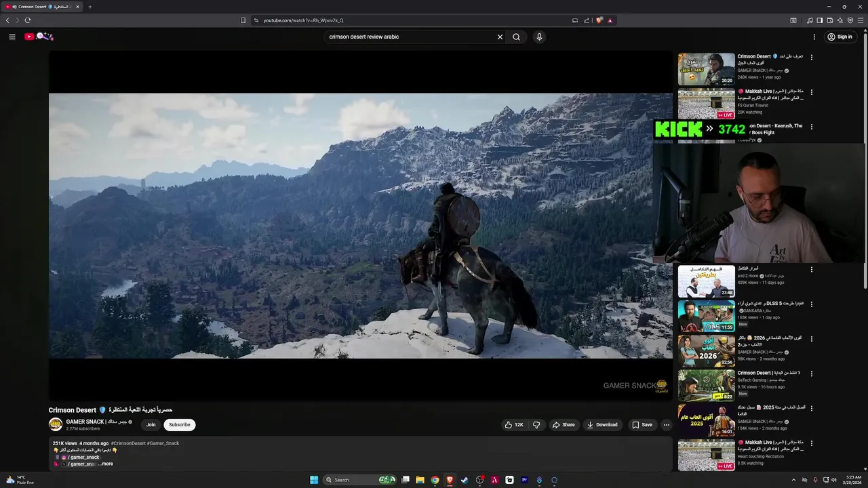The image size is (868, 488).
Task: Open the share icon in address bar
Action: (587, 20)
